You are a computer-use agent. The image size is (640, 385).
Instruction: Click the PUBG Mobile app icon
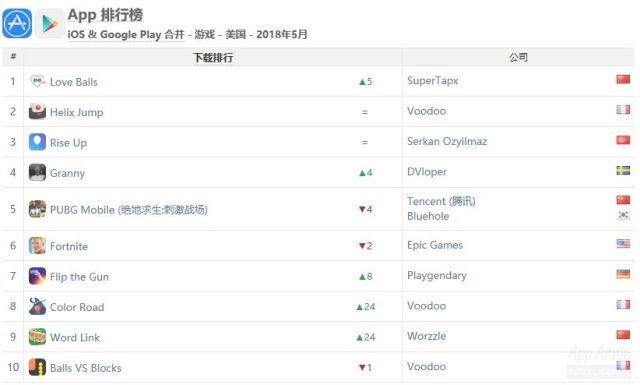point(37,209)
